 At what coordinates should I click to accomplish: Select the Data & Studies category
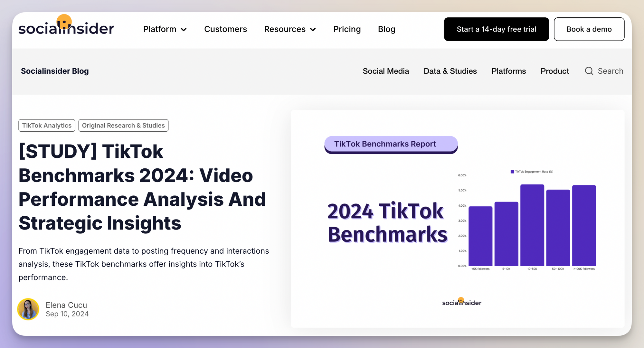[450, 71]
